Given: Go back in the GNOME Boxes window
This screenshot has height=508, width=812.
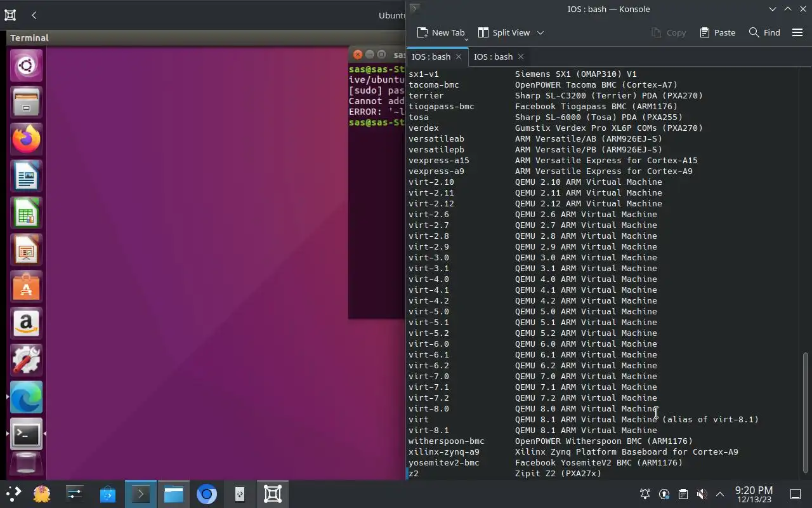Looking at the screenshot, I should click(34, 15).
